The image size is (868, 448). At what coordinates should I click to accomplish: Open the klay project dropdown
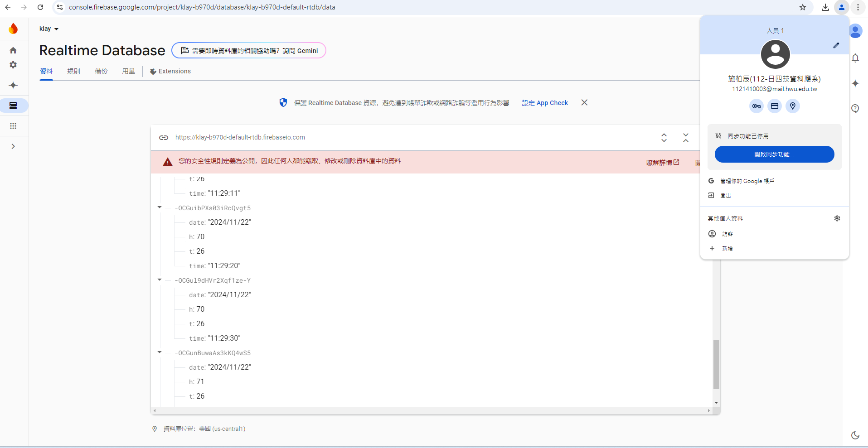pos(49,29)
